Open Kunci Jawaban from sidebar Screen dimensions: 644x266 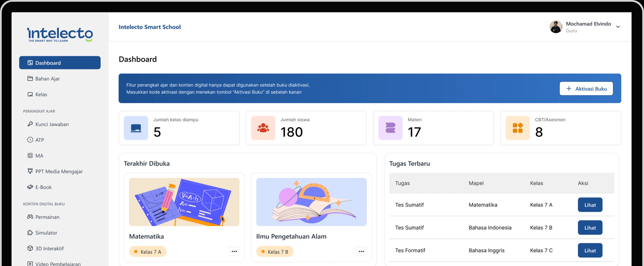pyautogui.click(x=60, y=124)
